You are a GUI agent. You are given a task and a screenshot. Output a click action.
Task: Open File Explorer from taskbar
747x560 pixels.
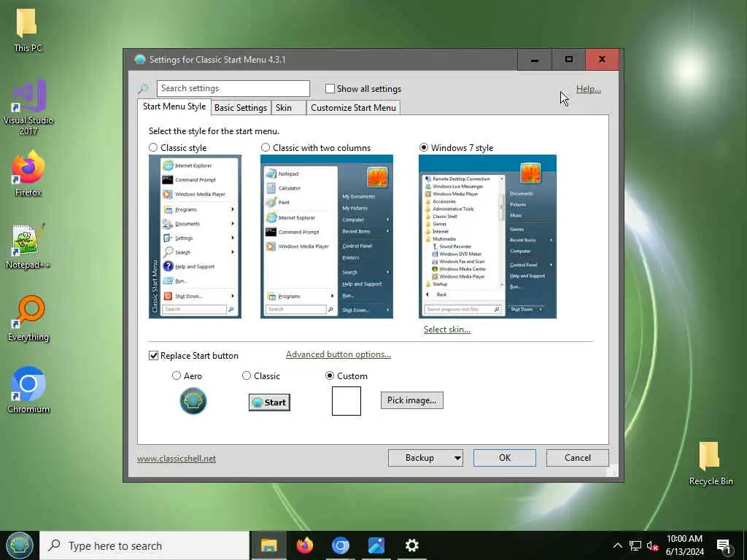click(268, 545)
